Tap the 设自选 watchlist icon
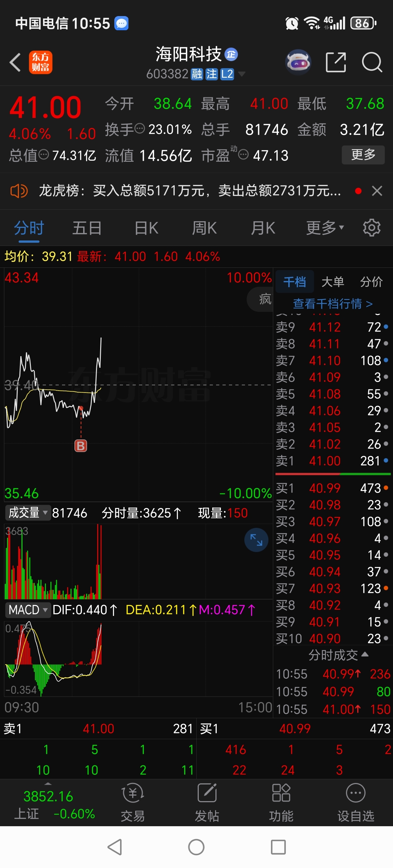This screenshot has height=868, width=393. [x=356, y=803]
